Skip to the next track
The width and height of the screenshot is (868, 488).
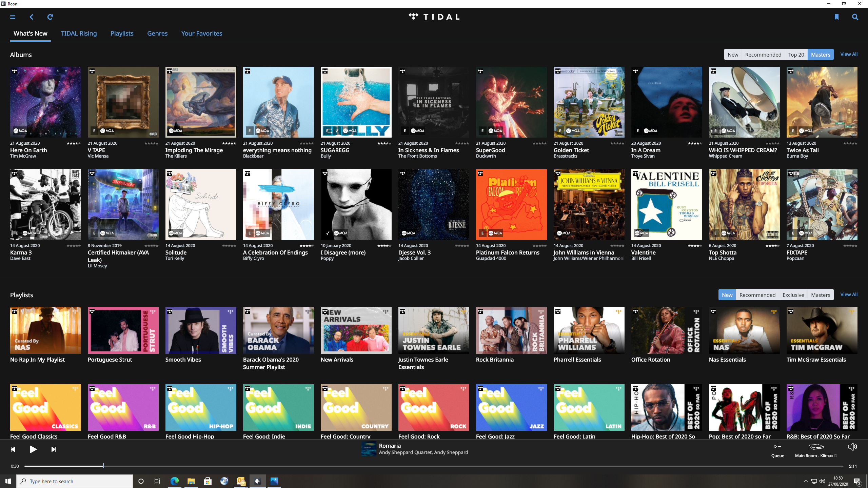[53, 449]
